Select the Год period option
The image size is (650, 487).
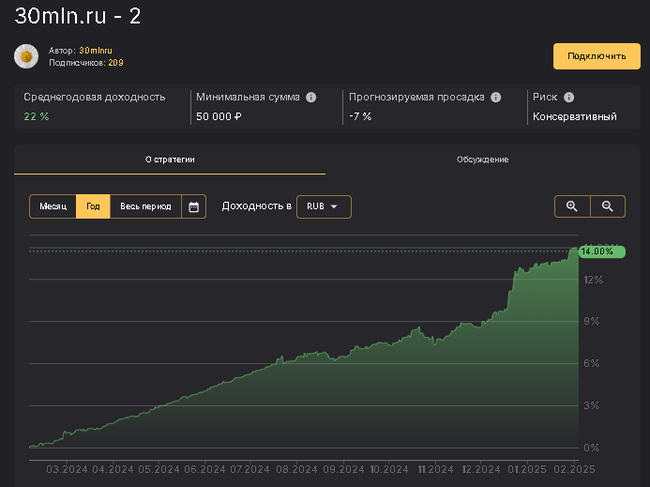[x=93, y=207]
